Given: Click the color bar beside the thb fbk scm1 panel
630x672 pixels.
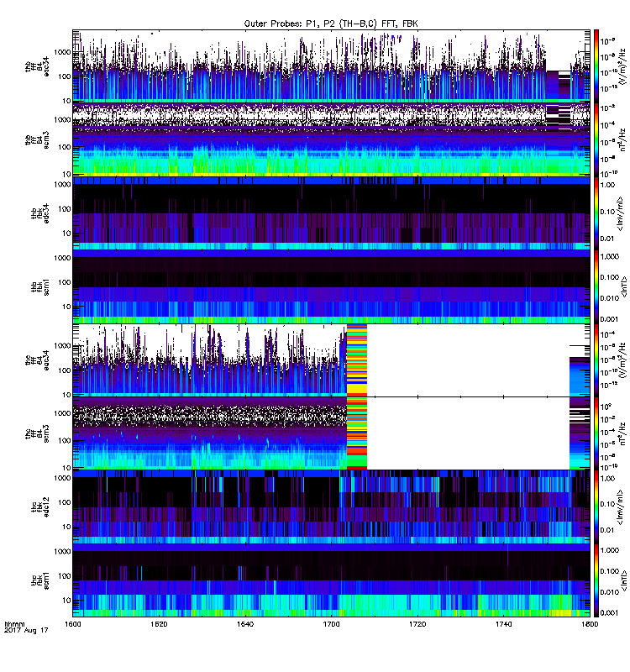Looking at the screenshot, I should 596,286.
